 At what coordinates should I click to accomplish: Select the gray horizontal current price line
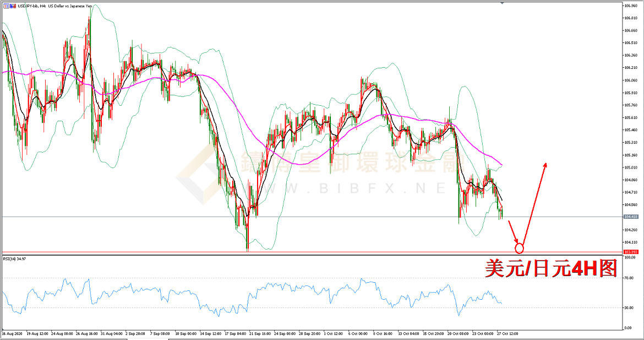pos(312,217)
